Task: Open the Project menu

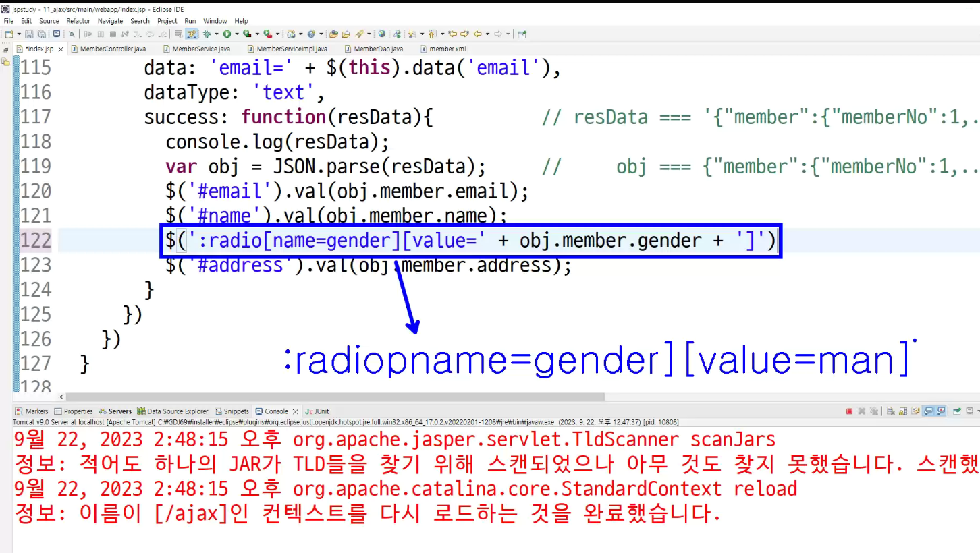Action: coord(167,21)
